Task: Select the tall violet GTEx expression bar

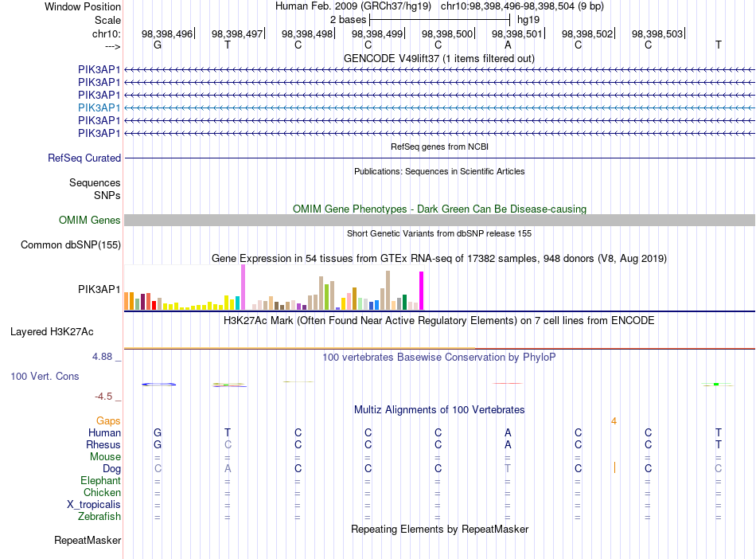Action: coord(243,287)
